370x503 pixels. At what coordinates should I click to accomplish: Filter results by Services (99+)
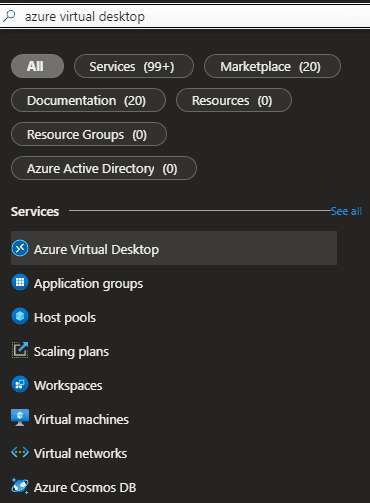[x=134, y=66]
